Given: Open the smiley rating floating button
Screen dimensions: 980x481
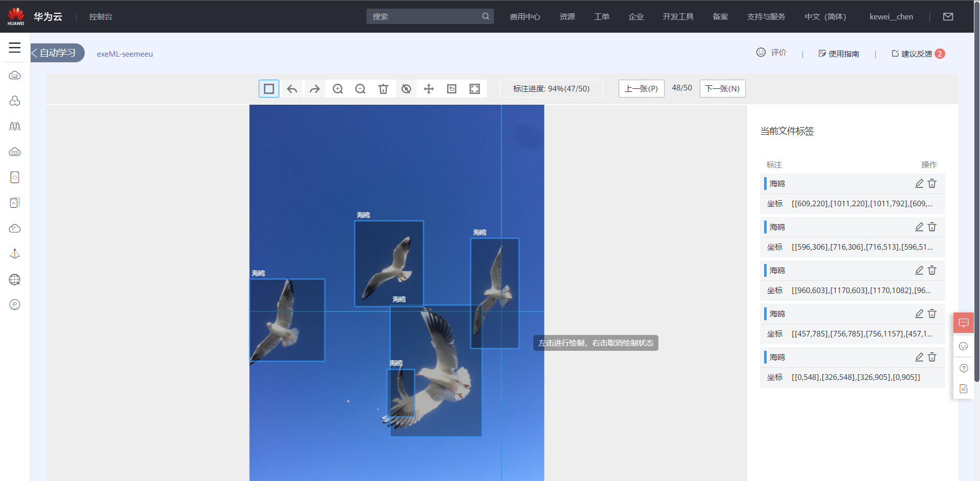Looking at the screenshot, I should tap(964, 346).
